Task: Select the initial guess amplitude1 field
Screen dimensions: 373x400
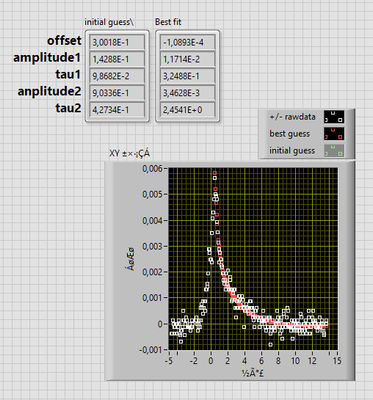Action: [117, 59]
